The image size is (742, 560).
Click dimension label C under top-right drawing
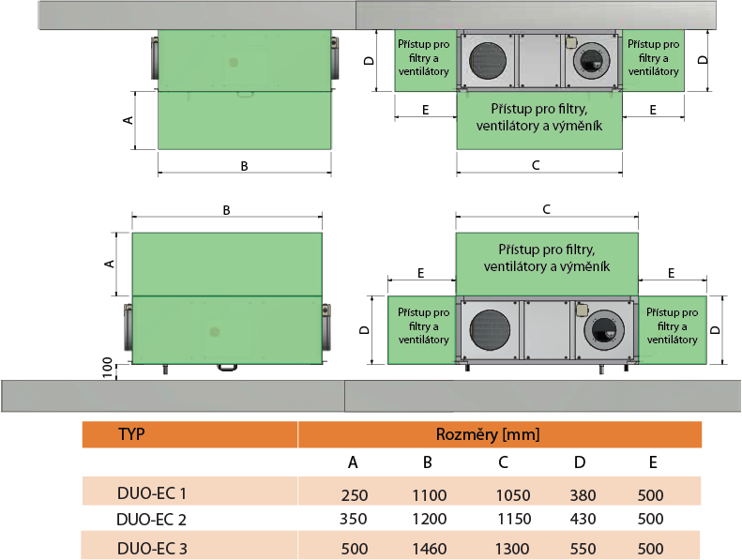tap(536, 165)
